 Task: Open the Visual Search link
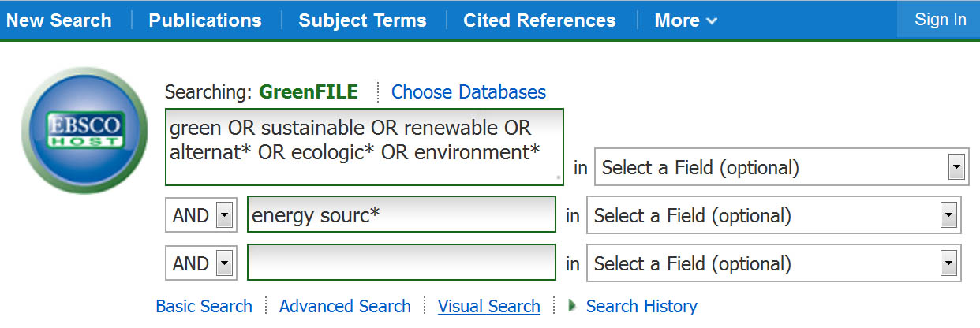click(x=489, y=306)
